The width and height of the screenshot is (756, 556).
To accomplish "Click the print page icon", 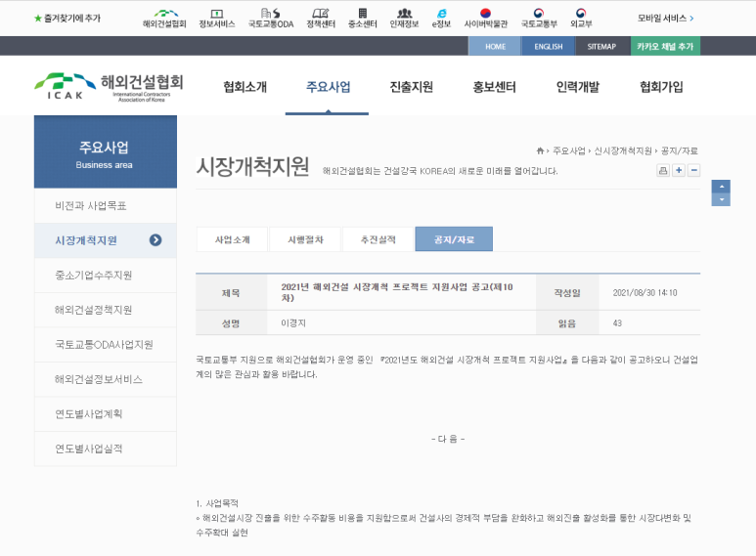I will (x=663, y=170).
